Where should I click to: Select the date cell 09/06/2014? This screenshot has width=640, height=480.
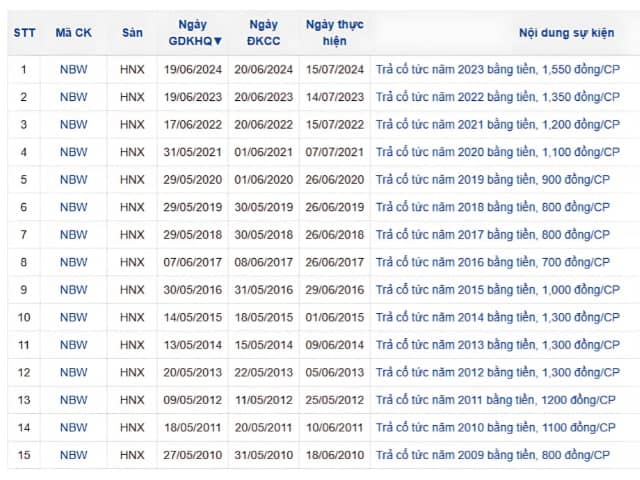(335, 345)
